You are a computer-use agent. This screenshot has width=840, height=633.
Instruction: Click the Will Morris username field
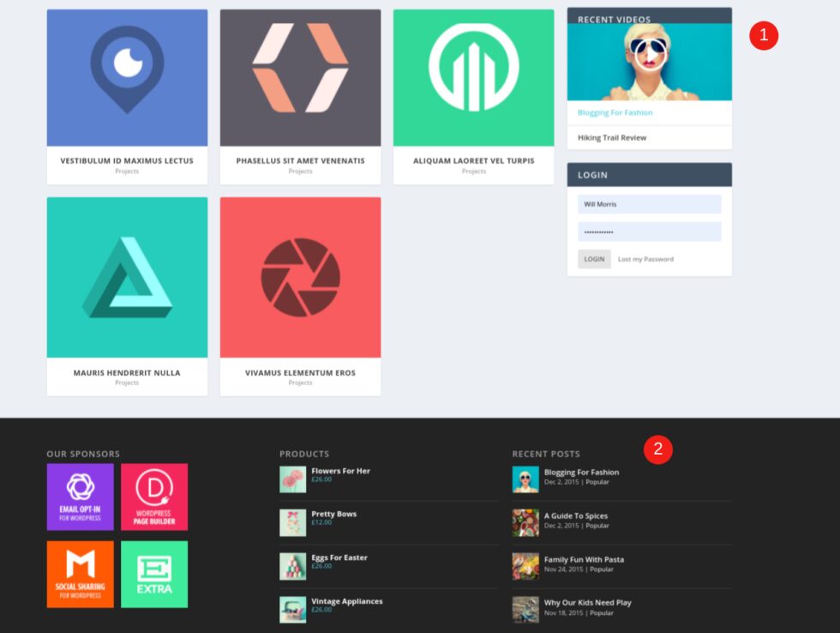point(649,204)
